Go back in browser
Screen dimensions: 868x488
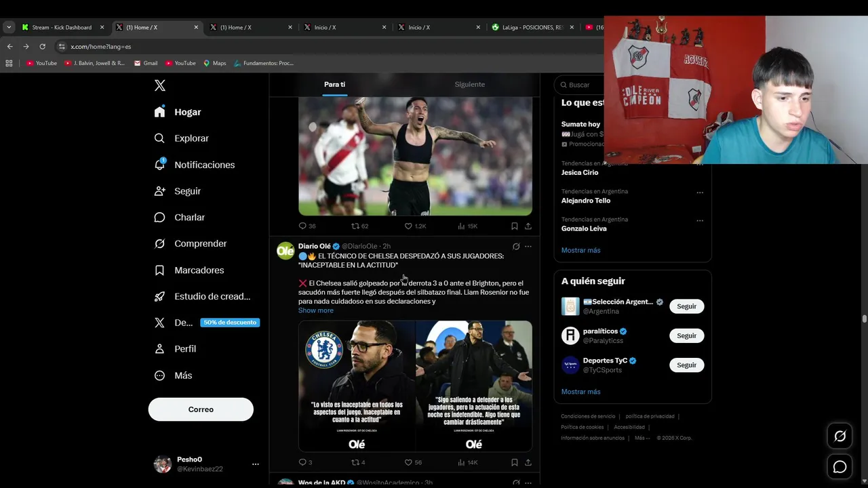pyautogui.click(x=9, y=46)
